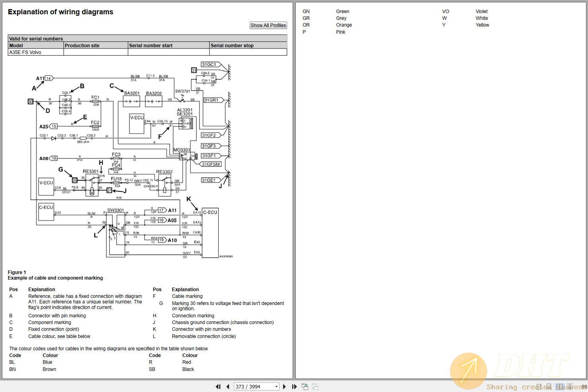This screenshot has width=588, height=392.
Task: Click the 'Grey' colour entry
Action: point(341,18)
